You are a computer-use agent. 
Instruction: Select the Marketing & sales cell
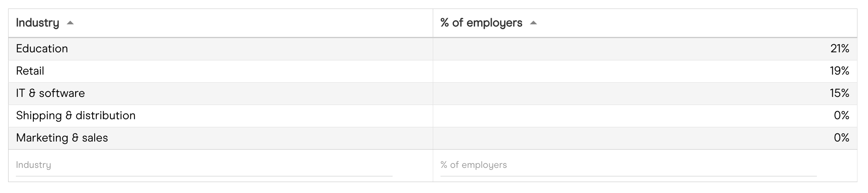(x=62, y=138)
